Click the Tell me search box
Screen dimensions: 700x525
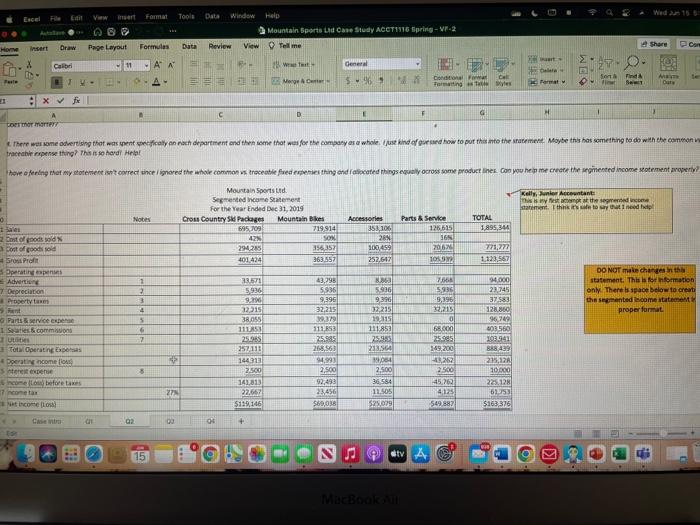pyautogui.click(x=285, y=46)
